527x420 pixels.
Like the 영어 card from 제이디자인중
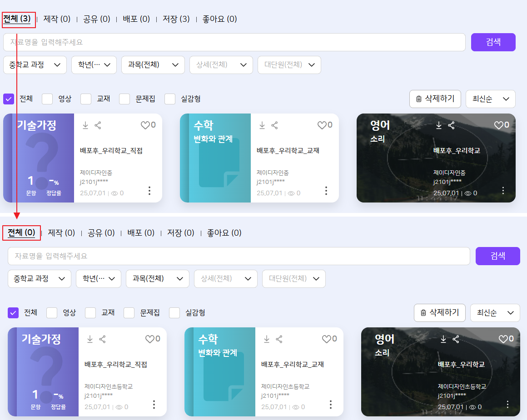pos(499,125)
